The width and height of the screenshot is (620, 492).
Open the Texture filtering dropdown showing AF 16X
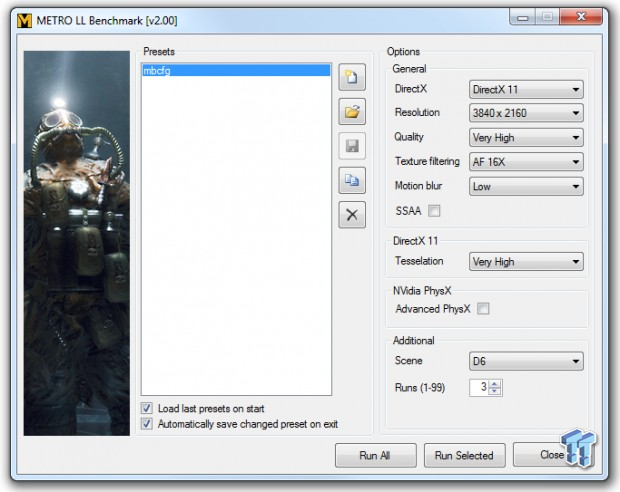click(526, 162)
